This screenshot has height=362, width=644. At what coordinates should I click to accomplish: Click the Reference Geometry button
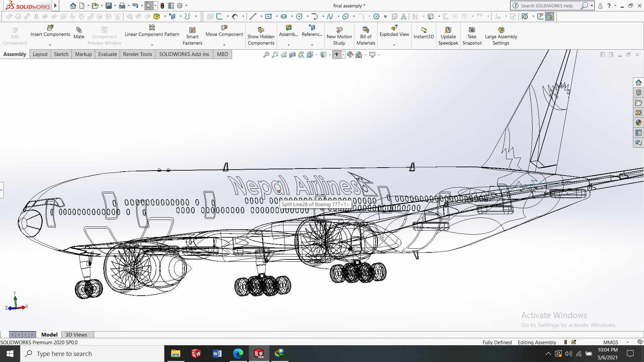coord(312,31)
